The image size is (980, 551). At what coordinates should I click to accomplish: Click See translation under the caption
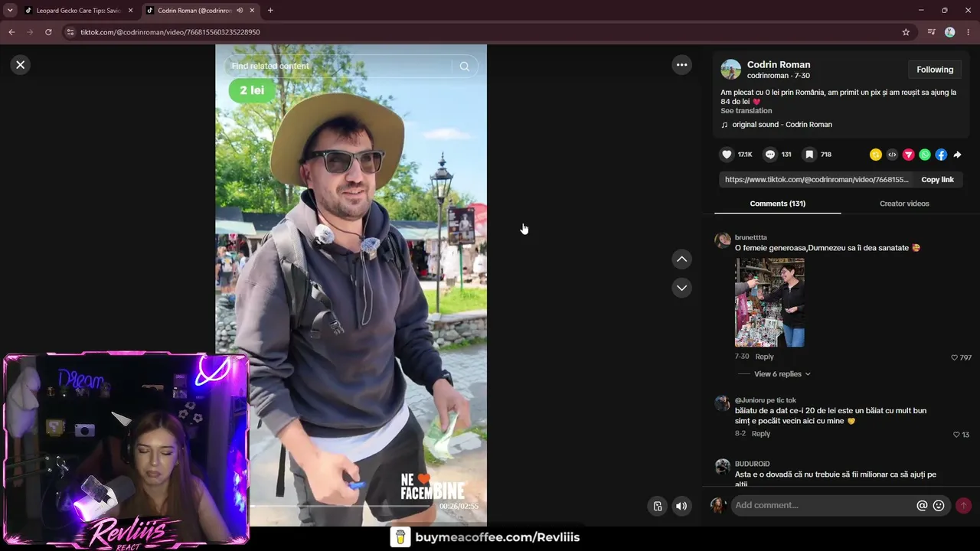(746, 111)
